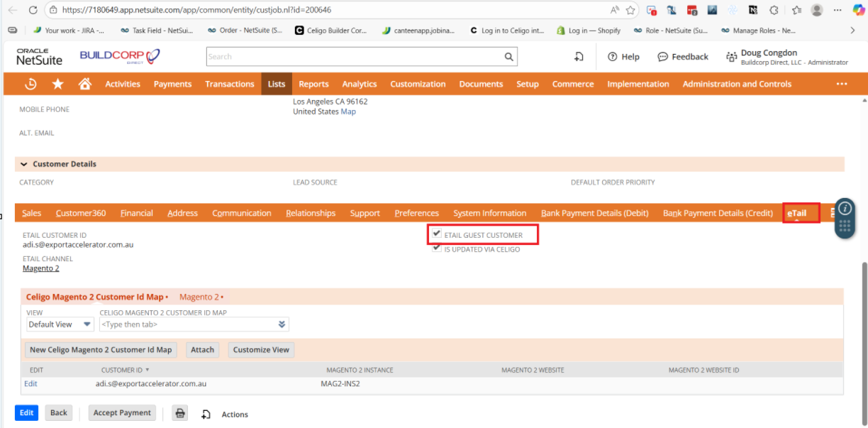The height and width of the screenshot is (428, 868).
Task: Open the Default View dropdown
Action: [x=60, y=324]
